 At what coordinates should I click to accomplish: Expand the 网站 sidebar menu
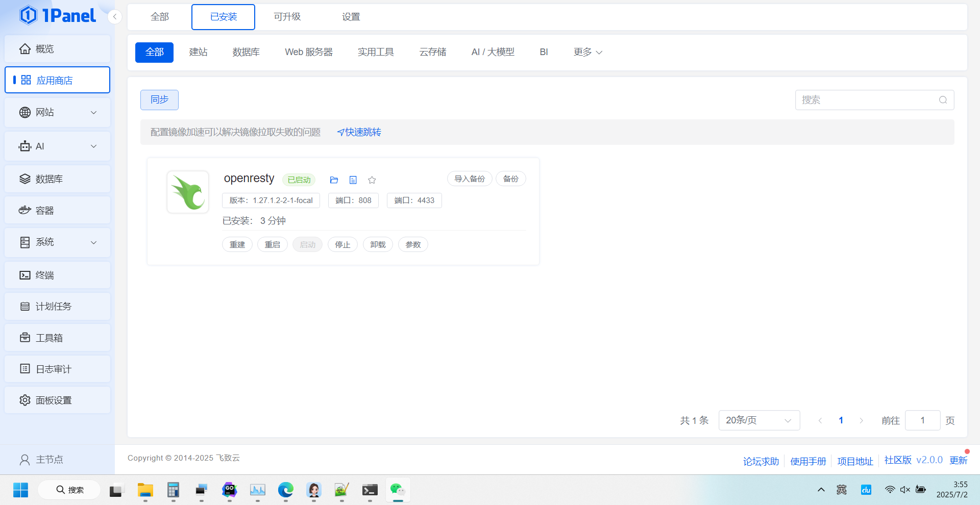(57, 112)
